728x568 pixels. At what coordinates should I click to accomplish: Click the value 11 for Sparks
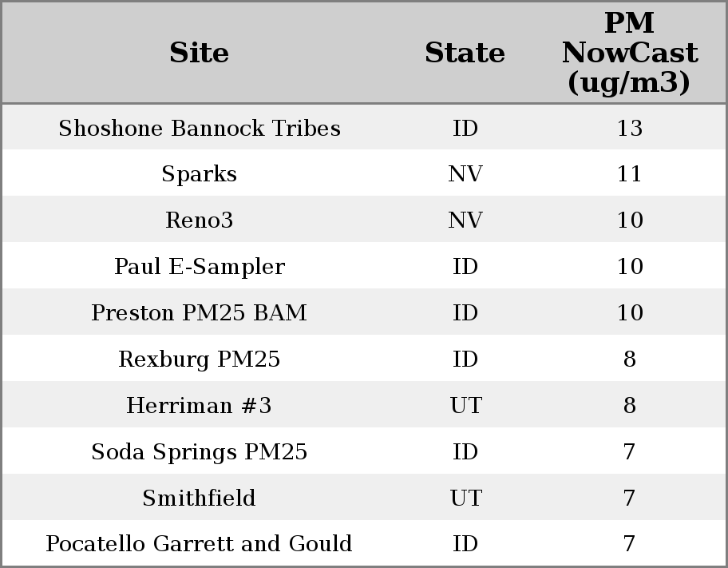[x=629, y=174]
